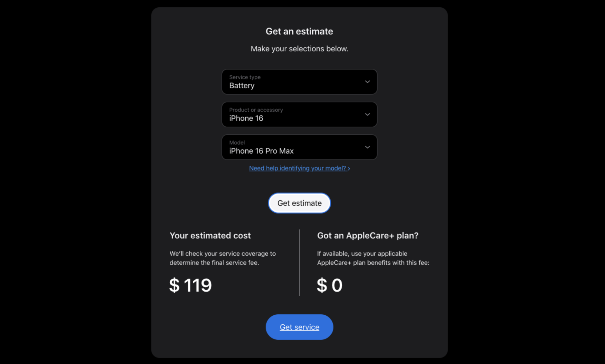Click the Get service button
The width and height of the screenshot is (605, 364).
pyautogui.click(x=299, y=327)
